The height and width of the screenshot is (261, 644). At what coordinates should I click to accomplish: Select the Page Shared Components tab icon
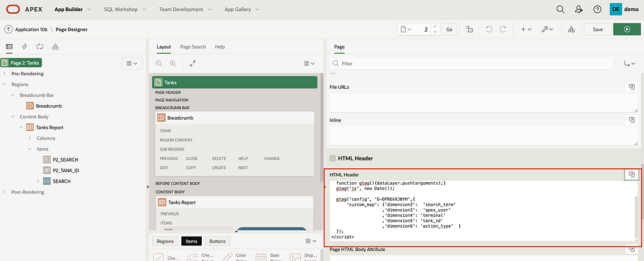pyautogui.click(x=55, y=47)
